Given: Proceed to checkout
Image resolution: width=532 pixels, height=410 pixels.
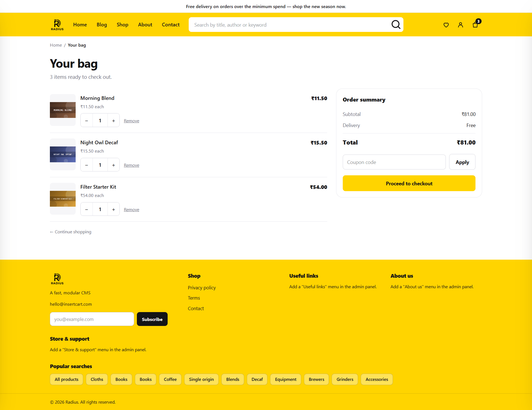Looking at the screenshot, I should point(409,183).
